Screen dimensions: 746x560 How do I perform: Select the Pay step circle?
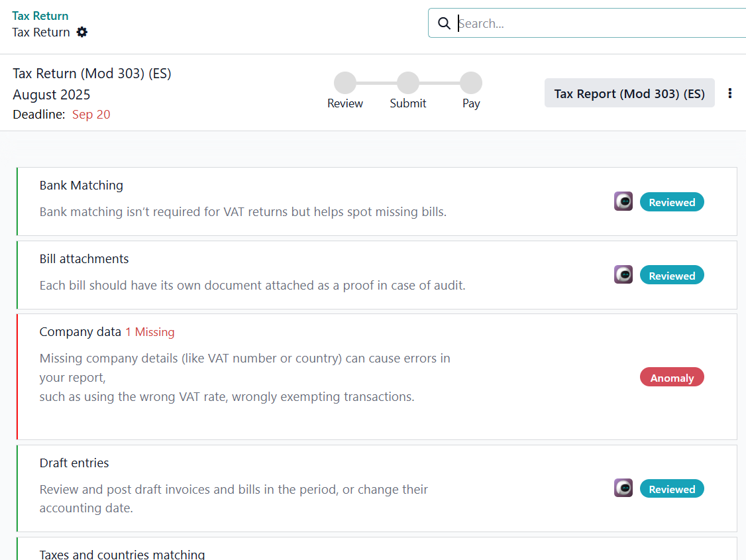tap(470, 84)
